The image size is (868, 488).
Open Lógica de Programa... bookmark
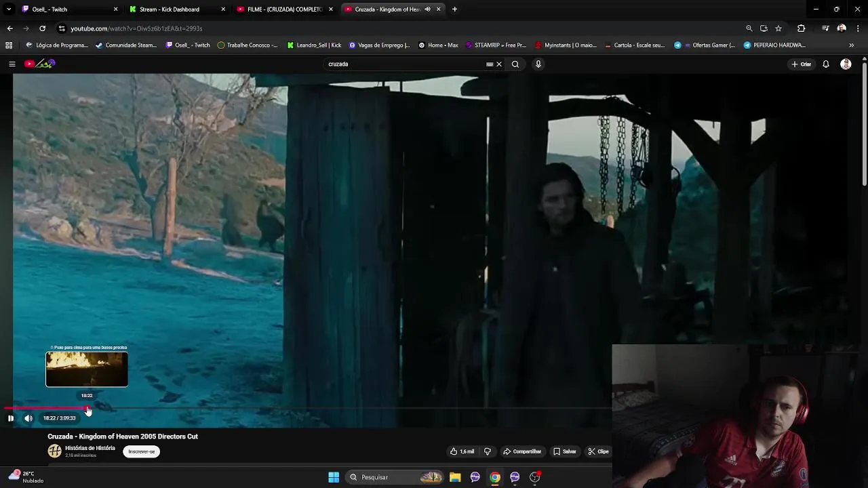pos(57,45)
